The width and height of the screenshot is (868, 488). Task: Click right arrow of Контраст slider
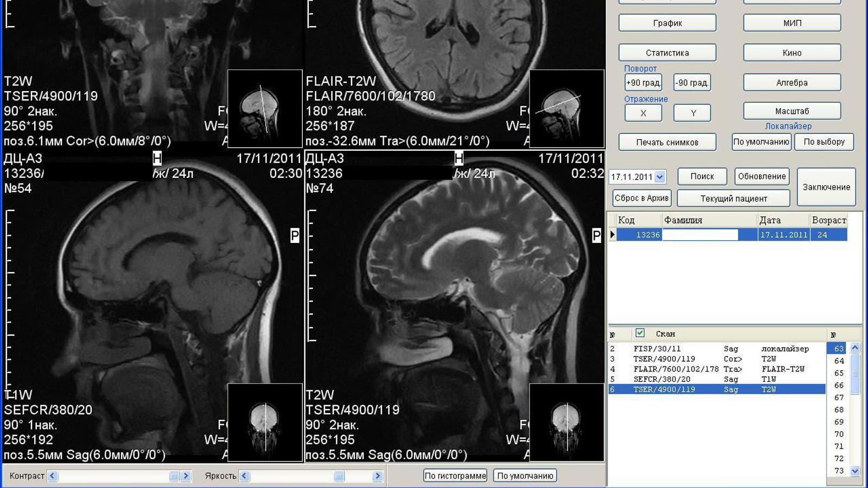(186, 476)
